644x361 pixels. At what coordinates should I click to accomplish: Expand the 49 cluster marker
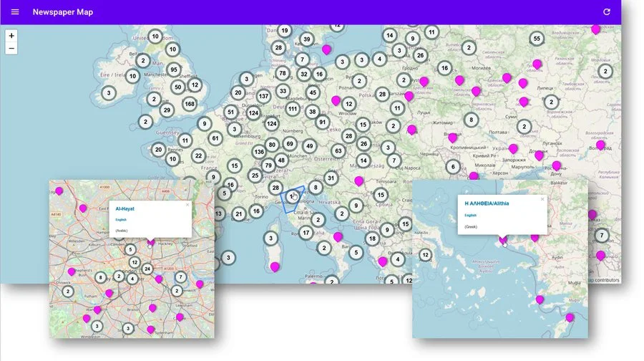point(309,146)
